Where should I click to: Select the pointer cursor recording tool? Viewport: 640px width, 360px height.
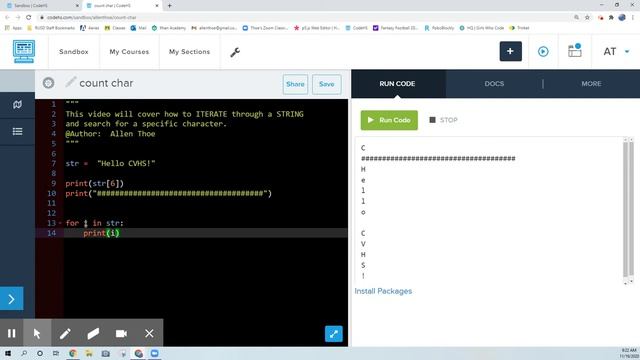point(37,333)
